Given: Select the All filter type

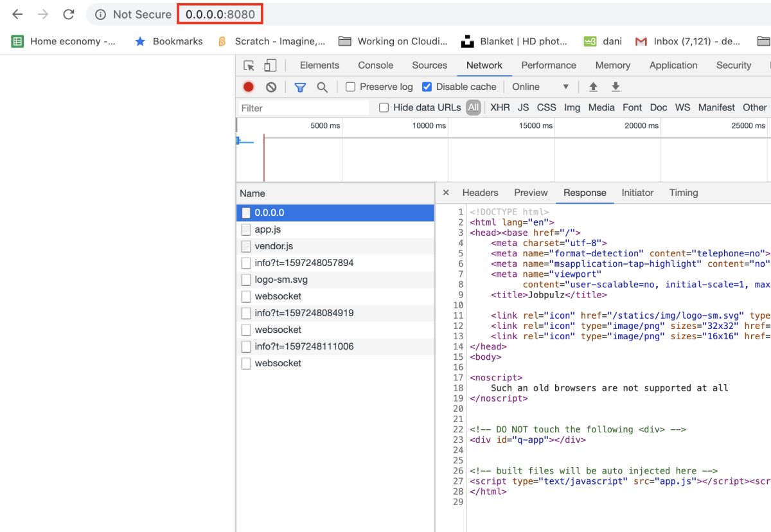Looking at the screenshot, I should point(474,107).
